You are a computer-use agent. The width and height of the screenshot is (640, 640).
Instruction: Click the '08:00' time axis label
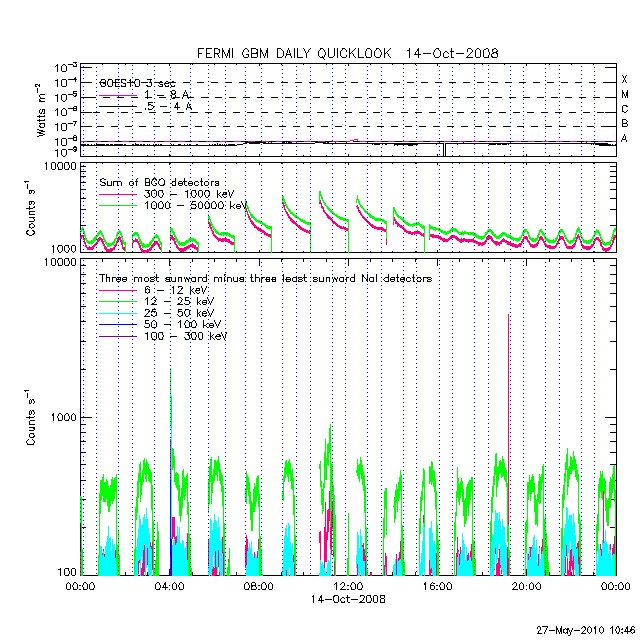click(258, 587)
